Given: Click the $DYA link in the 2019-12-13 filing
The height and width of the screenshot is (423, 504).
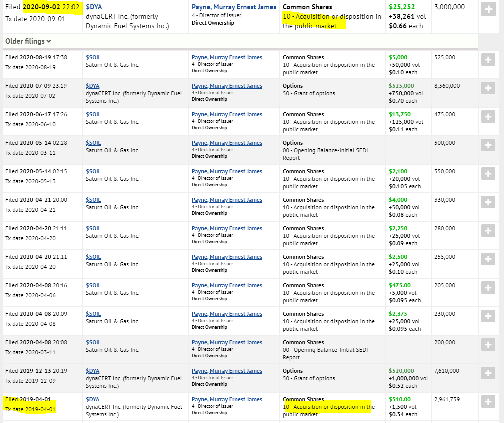Looking at the screenshot, I should 92,371.
